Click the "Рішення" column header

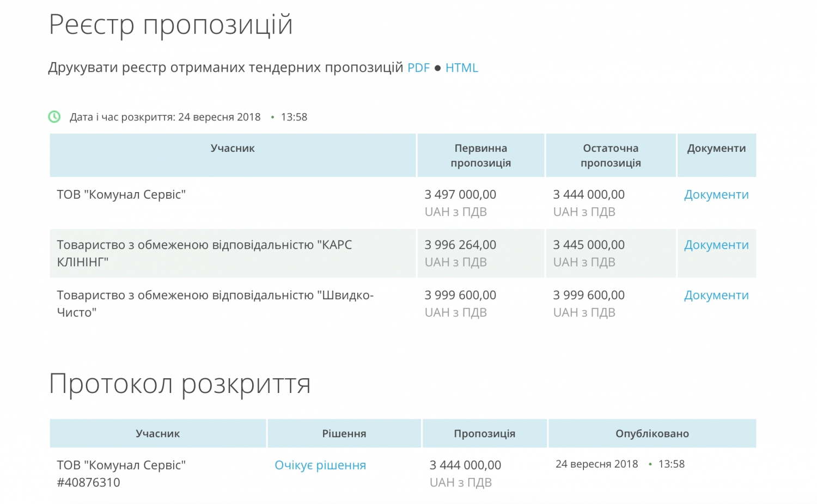tap(344, 434)
